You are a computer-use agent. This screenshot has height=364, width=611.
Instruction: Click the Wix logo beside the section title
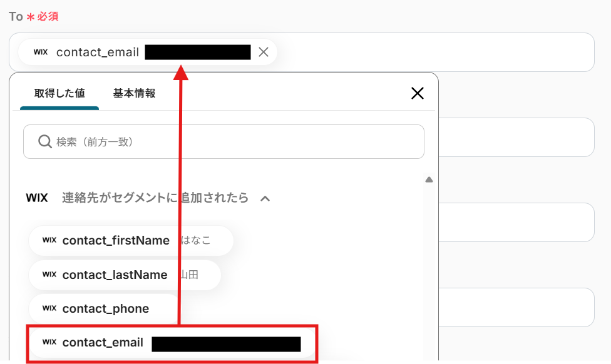tap(37, 198)
